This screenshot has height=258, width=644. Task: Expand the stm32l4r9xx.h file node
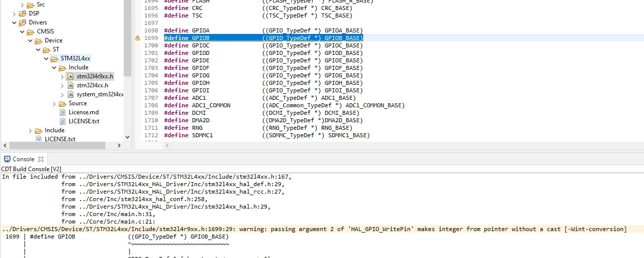point(62,76)
